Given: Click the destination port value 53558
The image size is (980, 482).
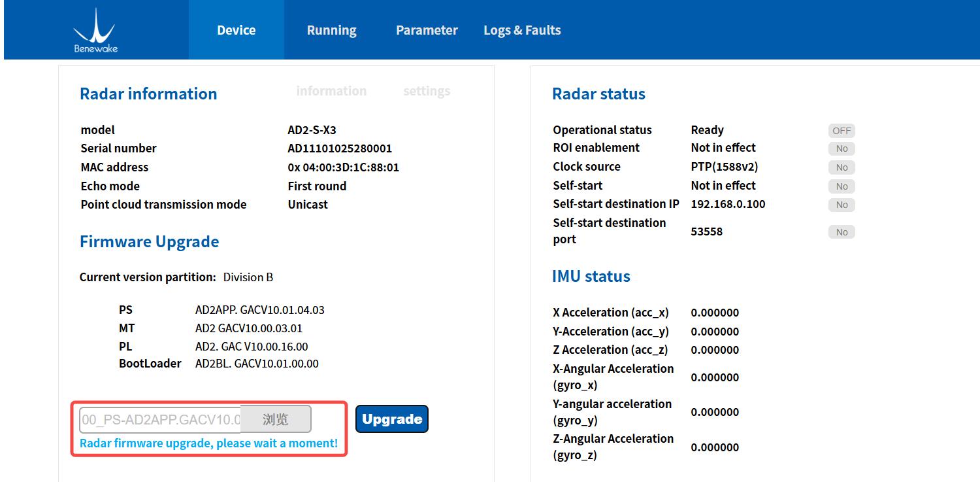Looking at the screenshot, I should coord(706,232).
